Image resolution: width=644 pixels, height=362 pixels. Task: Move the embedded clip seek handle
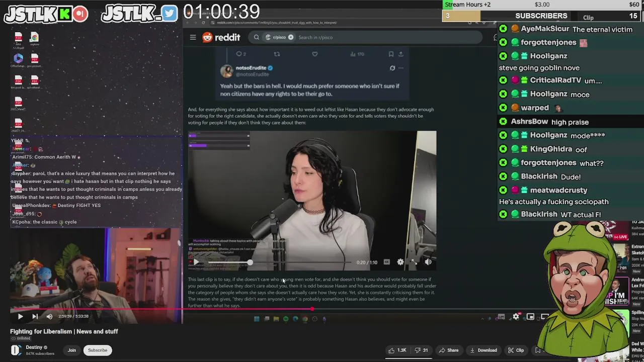[x=250, y=262]
